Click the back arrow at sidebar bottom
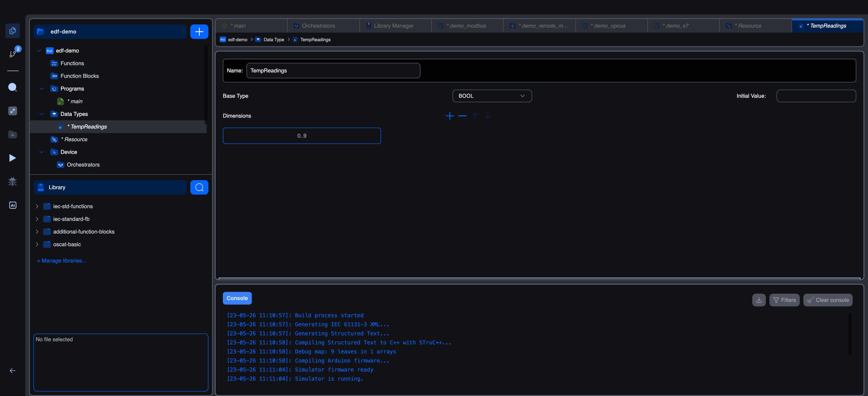Viewport: 868px width, 396px height. (12, 371)
